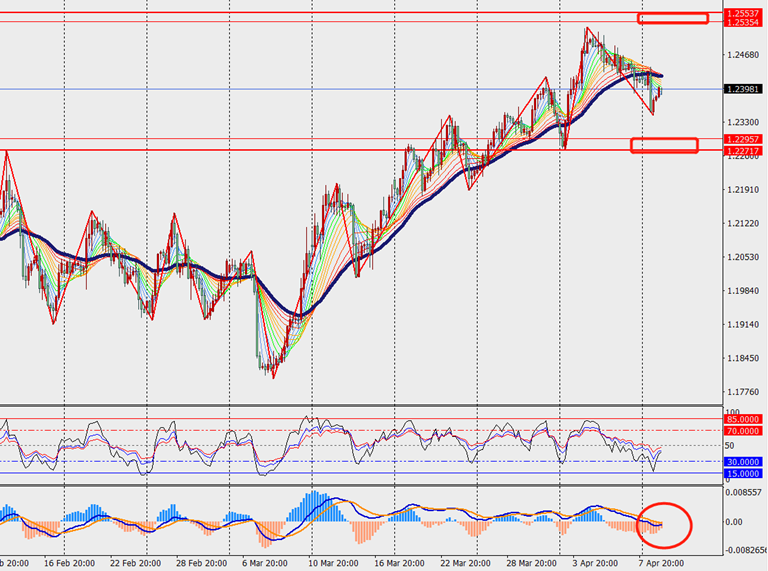The image size is (768, 571).
Task: Click the 1.18450 price axis value
Action: (743, 358)
